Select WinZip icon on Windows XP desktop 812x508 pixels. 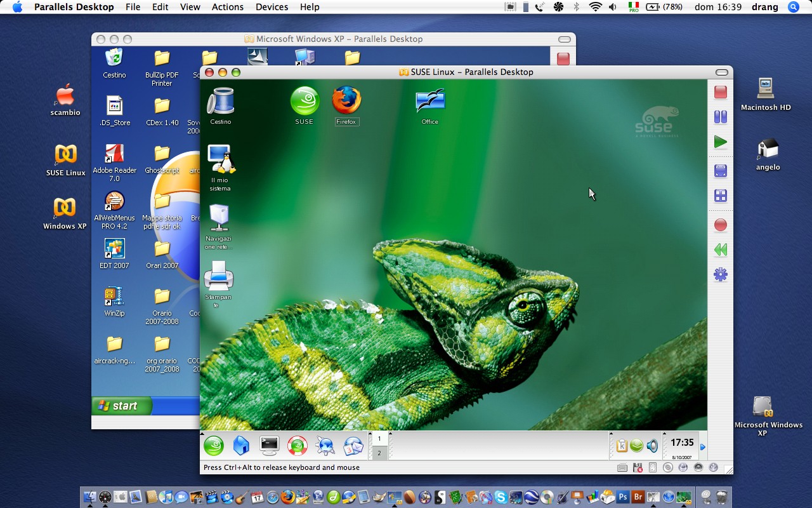click(114, 302)
